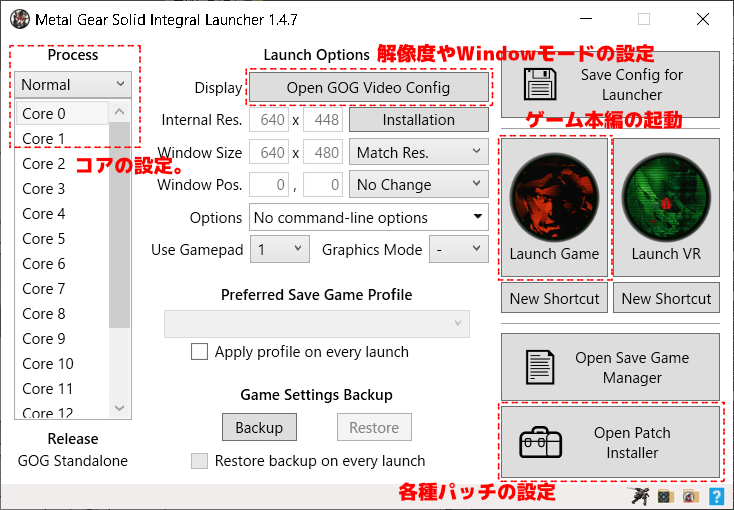The height and width of the screenshot is (510, 734).
Task: Click the Internal Res. height field 448
Action: coord(323,120)
